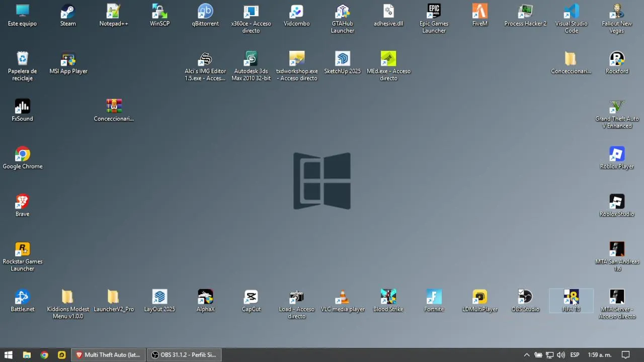Select Visual Studio Code icon
The height and width of the screenshot is (362, 644).
[x=571, y=19]
